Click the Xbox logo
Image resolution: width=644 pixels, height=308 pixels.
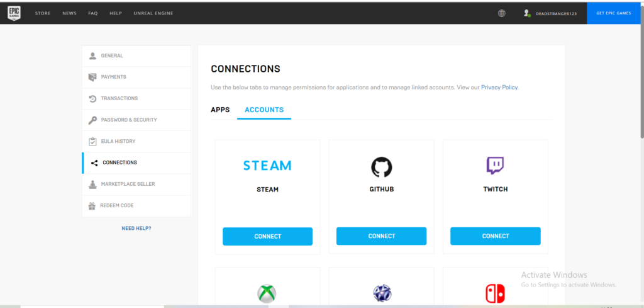(267, 294)
